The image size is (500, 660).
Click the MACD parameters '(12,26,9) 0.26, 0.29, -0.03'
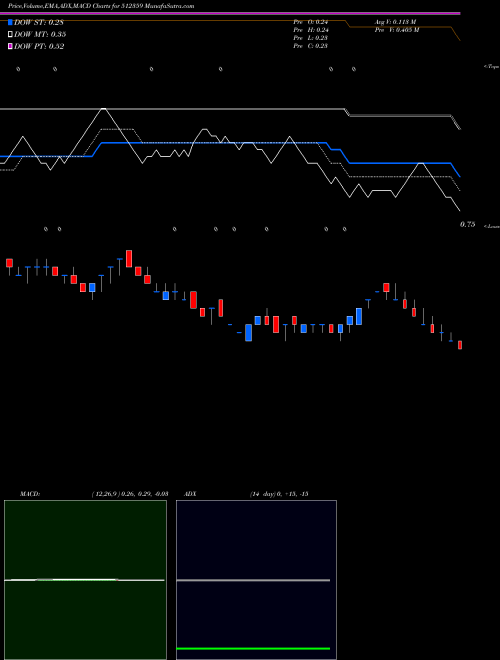click(130, 494)
